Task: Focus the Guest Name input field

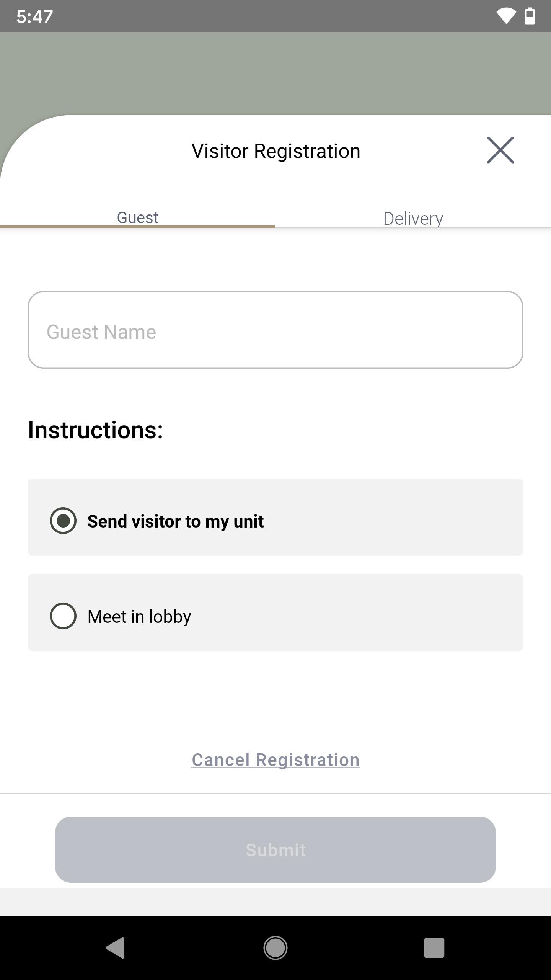Action: pos(275,330)
